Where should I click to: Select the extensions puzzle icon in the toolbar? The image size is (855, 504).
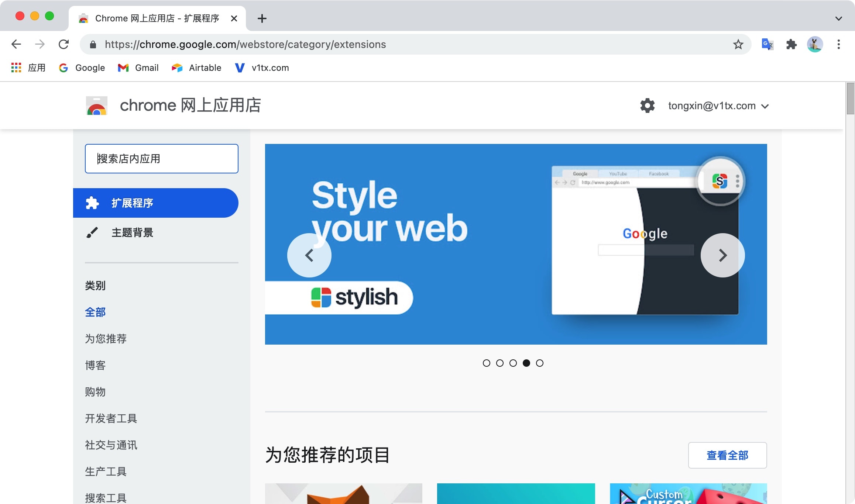(791, 44)
